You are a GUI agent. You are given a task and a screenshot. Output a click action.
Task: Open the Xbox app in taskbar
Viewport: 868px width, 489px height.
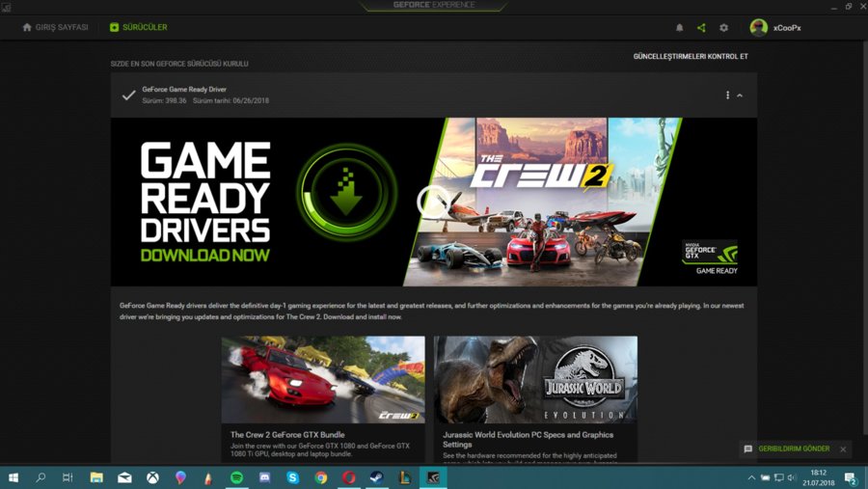(x=152, y=477)
